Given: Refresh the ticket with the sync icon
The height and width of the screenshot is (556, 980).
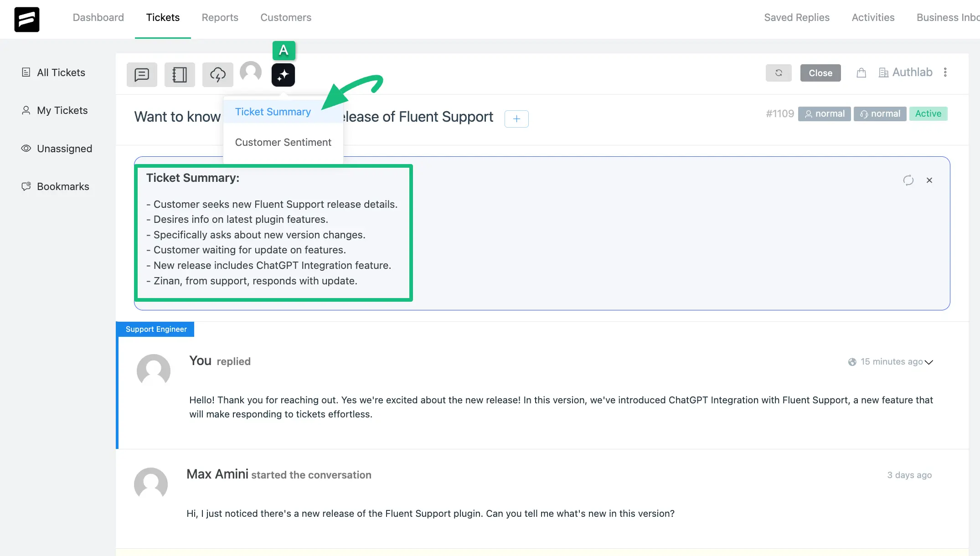Looking at the screenshot, I should click(x=779, y=73).
